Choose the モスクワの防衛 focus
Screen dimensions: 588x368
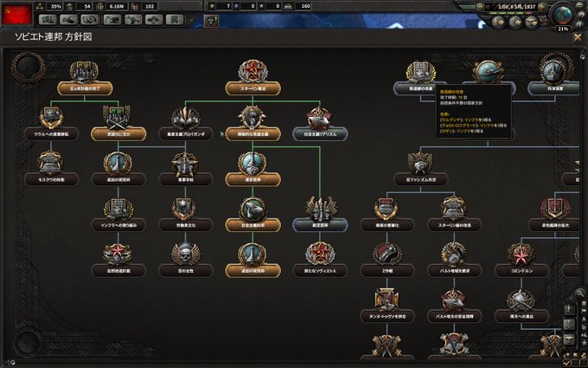click(x=51, y=179)
